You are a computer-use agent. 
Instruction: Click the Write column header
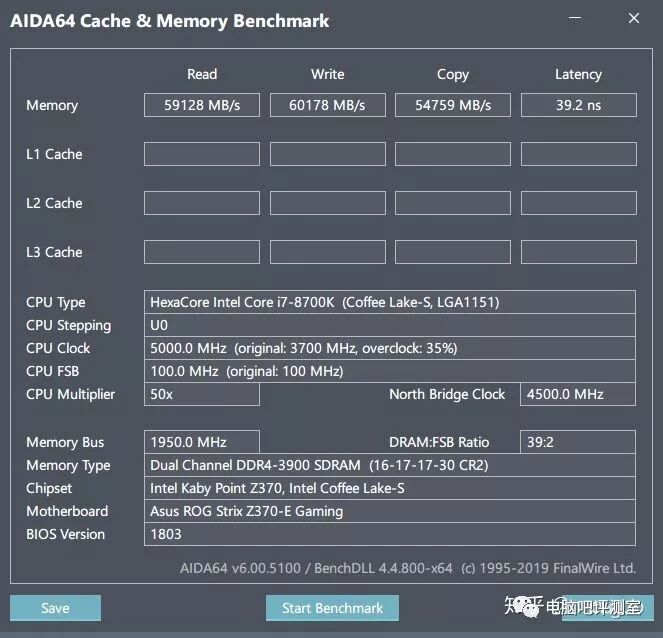click(x=328, y=74)
